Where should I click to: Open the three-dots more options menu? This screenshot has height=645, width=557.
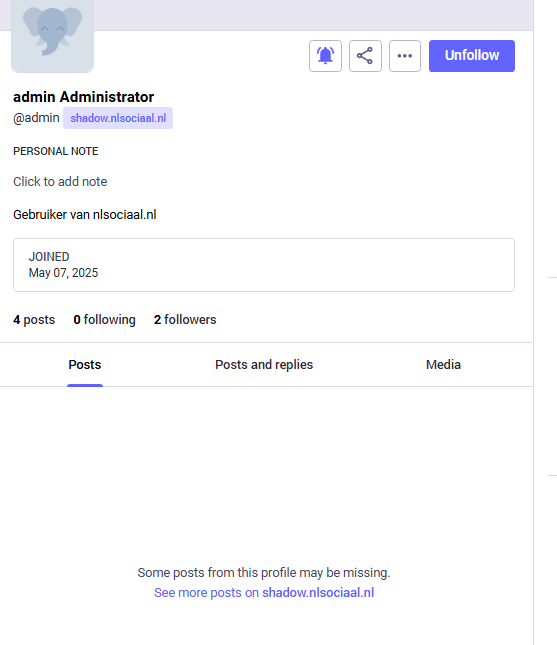(x=405, y=56)
